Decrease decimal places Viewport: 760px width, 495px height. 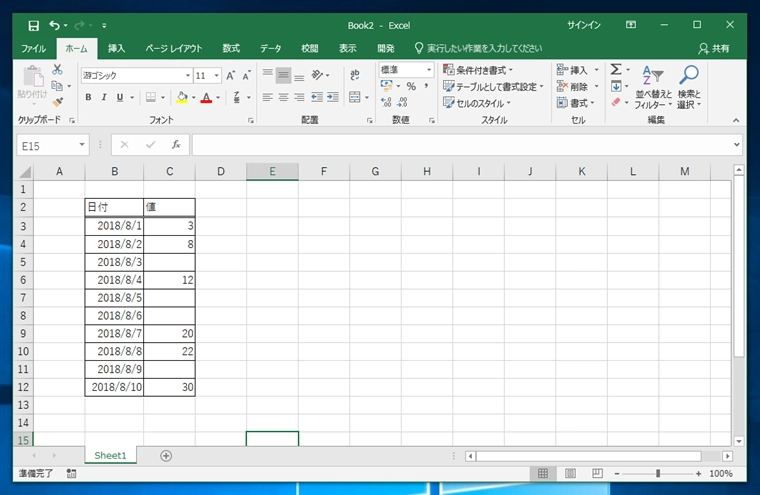click(402, 102)
